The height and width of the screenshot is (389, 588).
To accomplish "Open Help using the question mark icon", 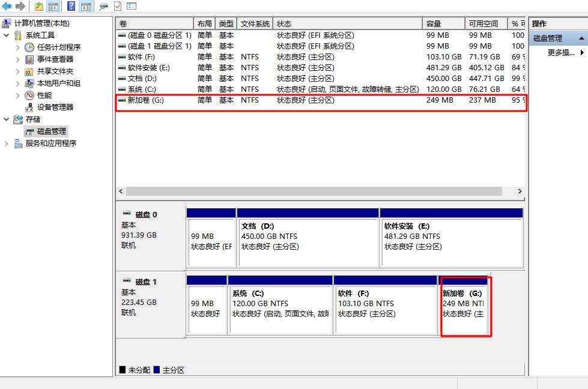I will [71, 6].
